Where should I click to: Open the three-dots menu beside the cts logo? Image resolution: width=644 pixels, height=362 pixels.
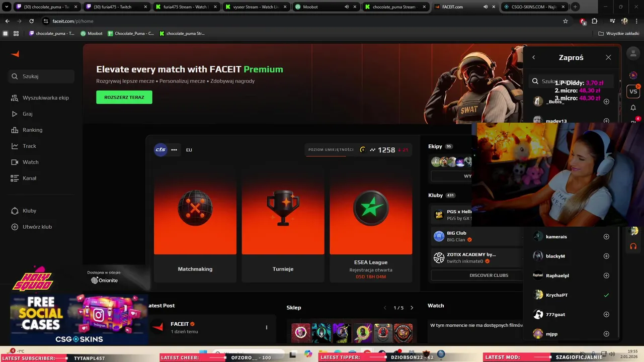click(x=174, y=150)
